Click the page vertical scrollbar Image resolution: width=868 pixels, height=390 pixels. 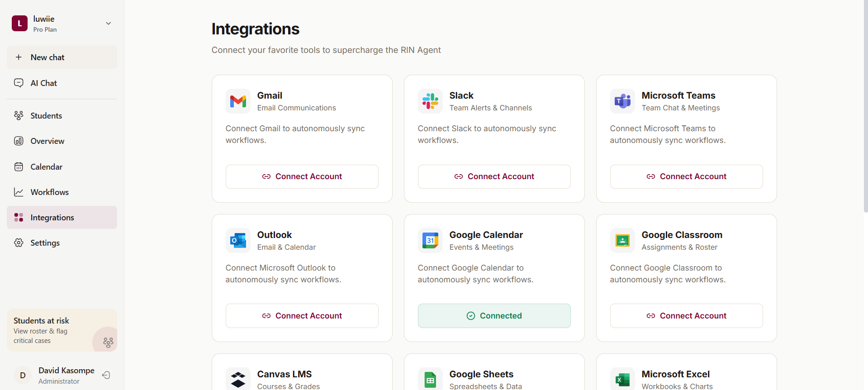click(866, 106)
